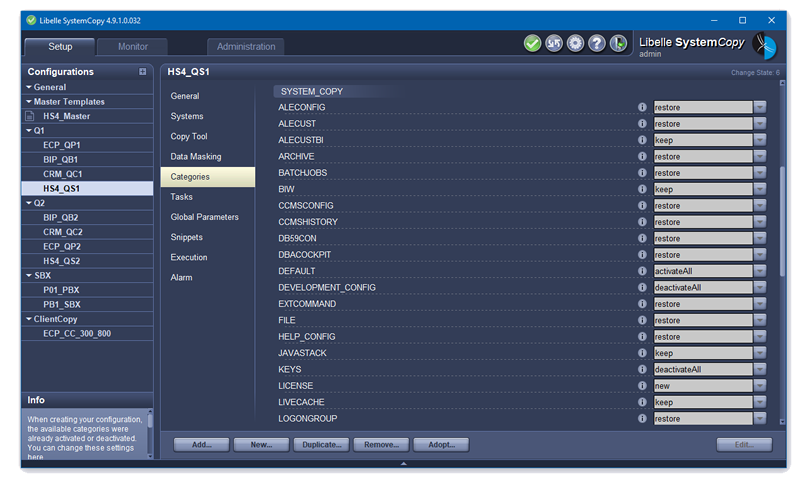The width and height of the screenshot is (800, 478).
Task: Switch to the Monitor tab
Action: [133, 46]
